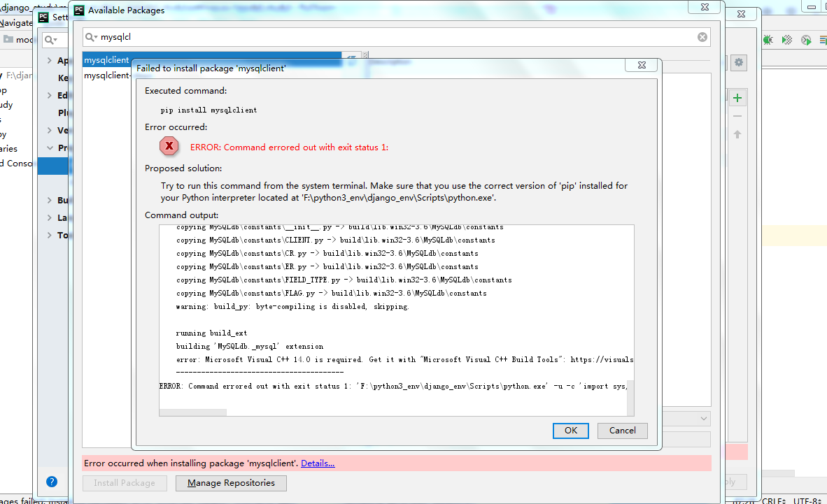Image resolution: width=827 pixels, height=504 pixels.
Task: Expand the Ap... settings tree node
Action: 49,60
